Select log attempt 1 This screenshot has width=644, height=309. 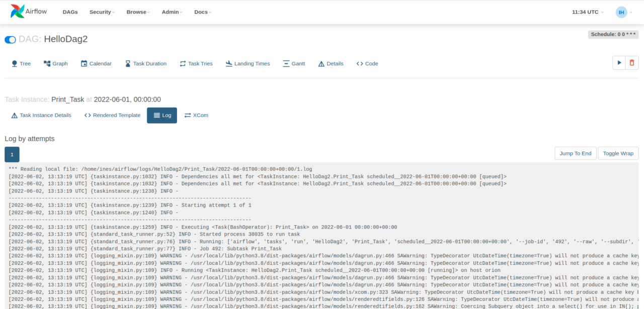tap(12, 154)
